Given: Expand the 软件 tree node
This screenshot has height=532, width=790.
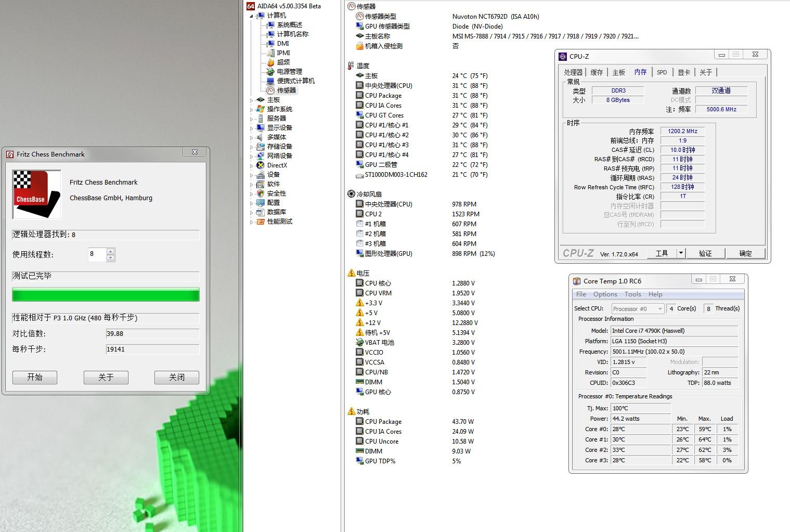Looking at the screenshot, I should pyautogui.click(x=251, y=185).
